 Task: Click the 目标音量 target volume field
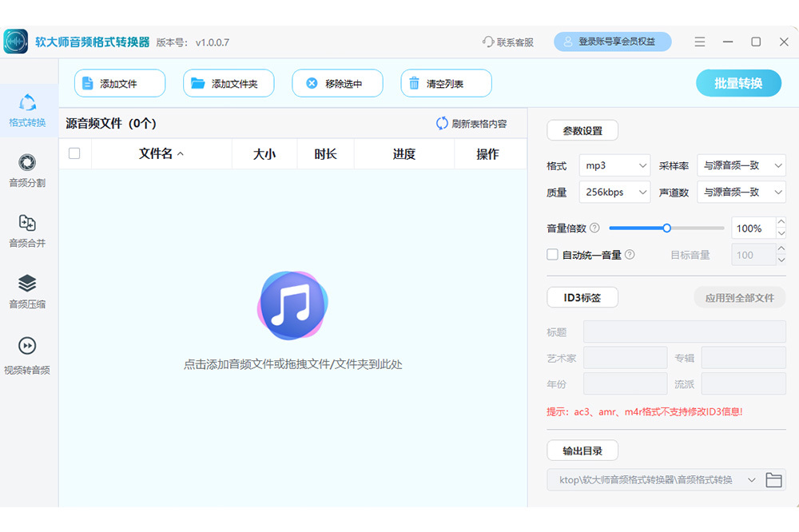753,255
